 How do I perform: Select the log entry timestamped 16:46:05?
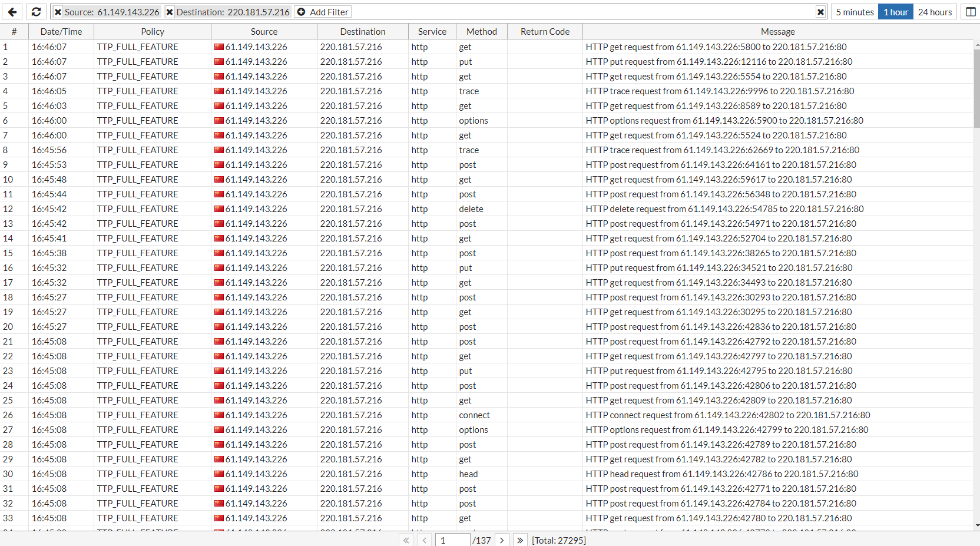coord(486,91)
